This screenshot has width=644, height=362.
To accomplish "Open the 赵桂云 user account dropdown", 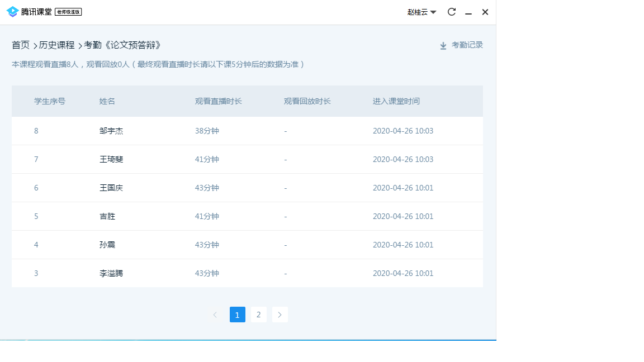I will (422, 12).
